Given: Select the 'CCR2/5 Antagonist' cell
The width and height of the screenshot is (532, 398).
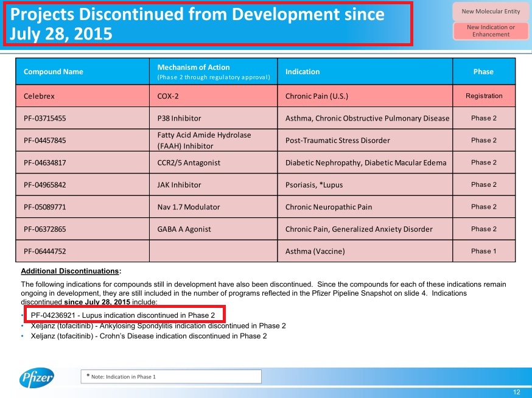Looking at the screenshot, I should (x=214, y=162).
